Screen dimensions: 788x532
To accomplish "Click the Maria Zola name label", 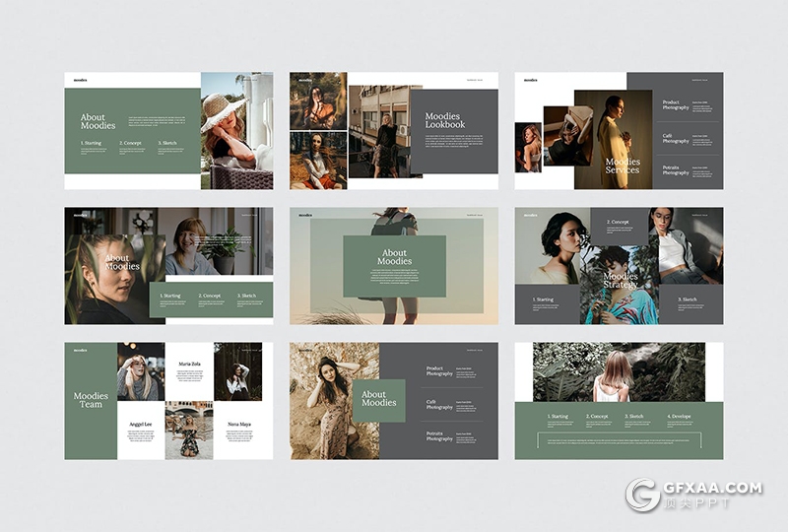I will (189, 365).
